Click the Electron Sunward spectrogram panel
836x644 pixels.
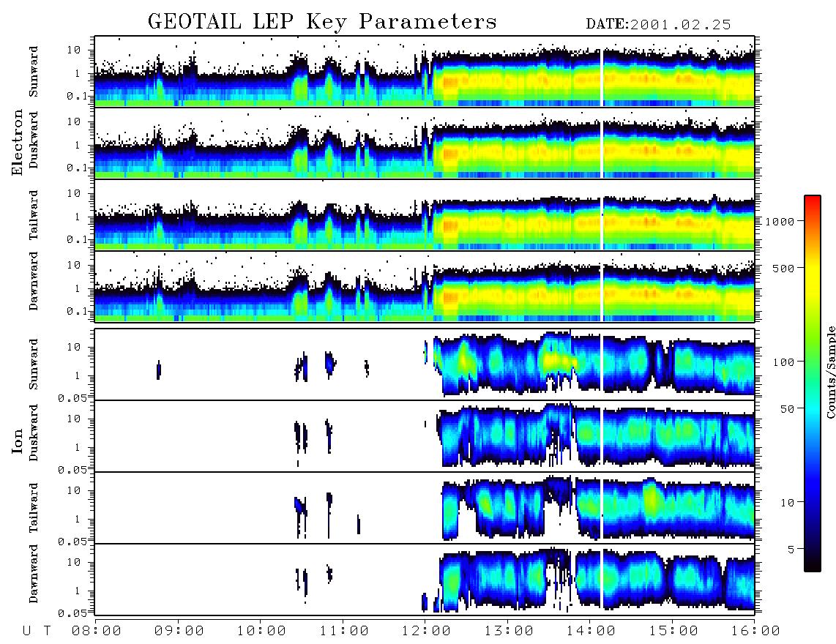[x=425, y=72]
